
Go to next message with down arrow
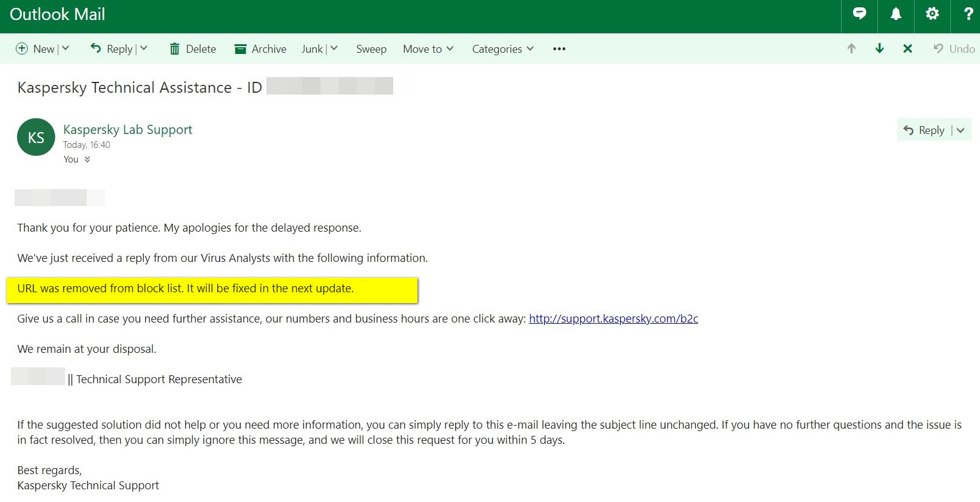pos(879,49)
